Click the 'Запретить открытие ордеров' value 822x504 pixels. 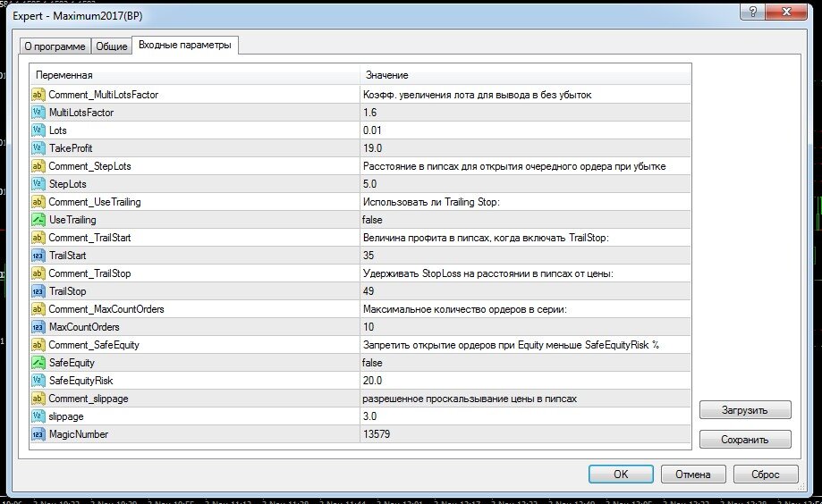[x=511, y=345]
